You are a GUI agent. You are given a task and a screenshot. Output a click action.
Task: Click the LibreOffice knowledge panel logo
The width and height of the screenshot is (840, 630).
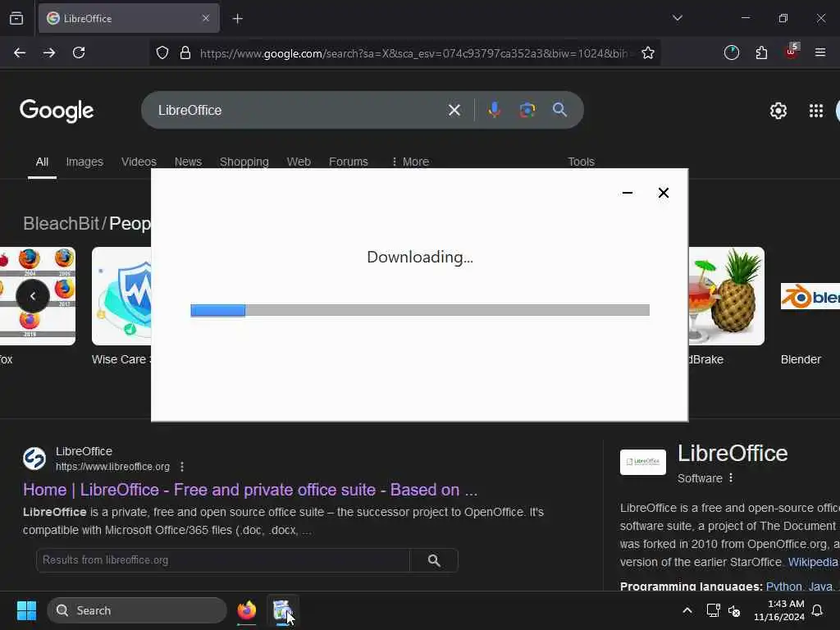(643, 462)
